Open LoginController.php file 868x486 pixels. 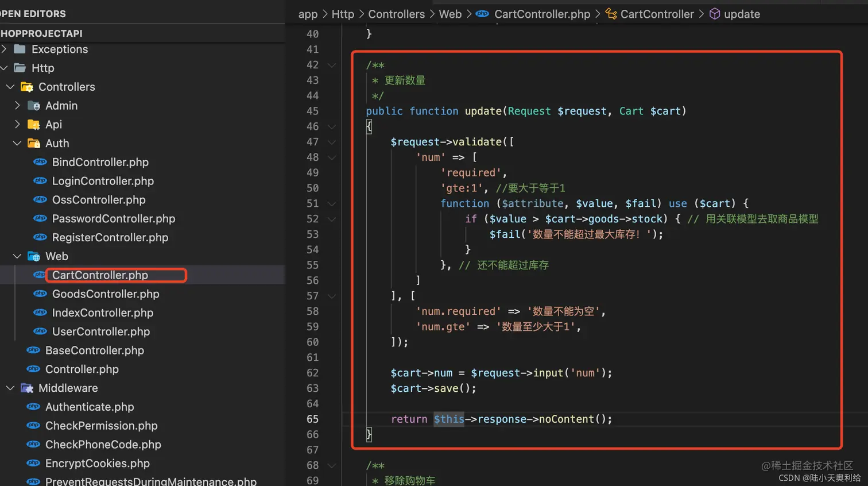click(103, 181)
